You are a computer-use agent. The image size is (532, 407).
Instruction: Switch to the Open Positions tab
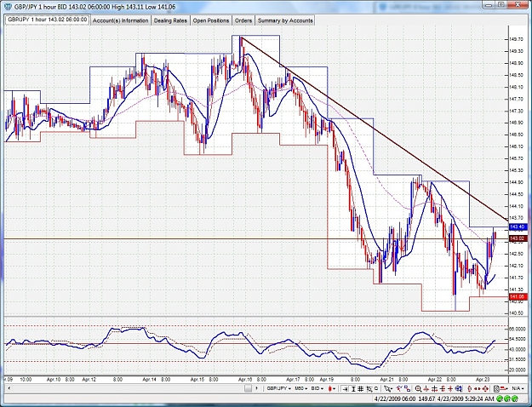click(x=211, y=20)
